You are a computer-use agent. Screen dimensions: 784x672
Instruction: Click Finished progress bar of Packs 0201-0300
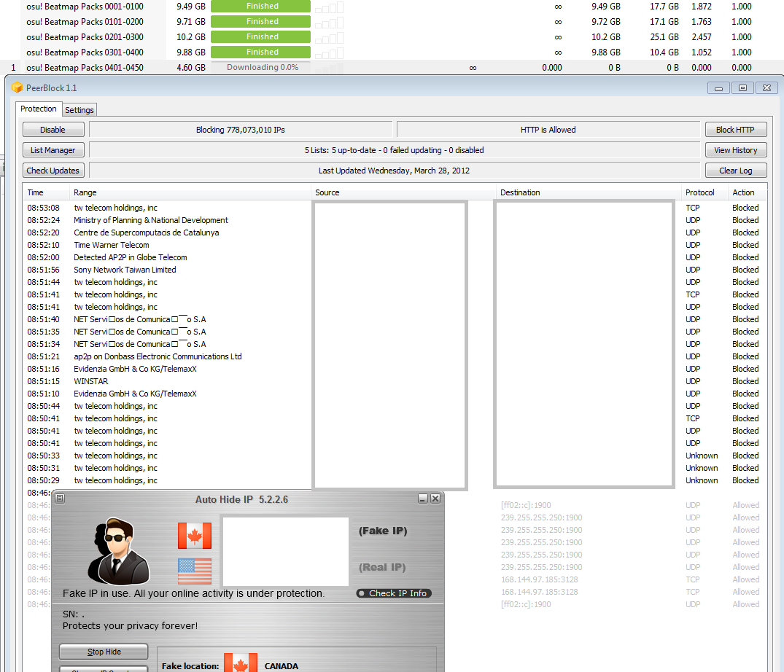coord(260,36)
